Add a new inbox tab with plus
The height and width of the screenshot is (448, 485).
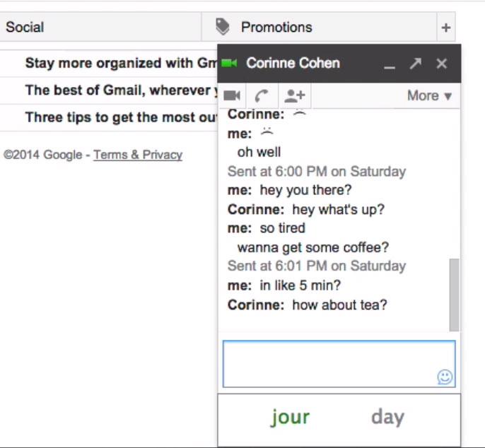445,28
